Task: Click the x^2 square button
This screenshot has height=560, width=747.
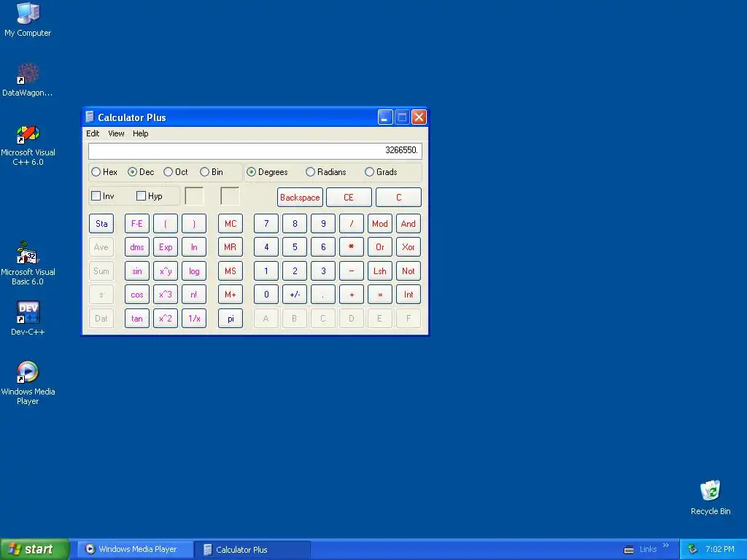Action: (x=166, y=318)
